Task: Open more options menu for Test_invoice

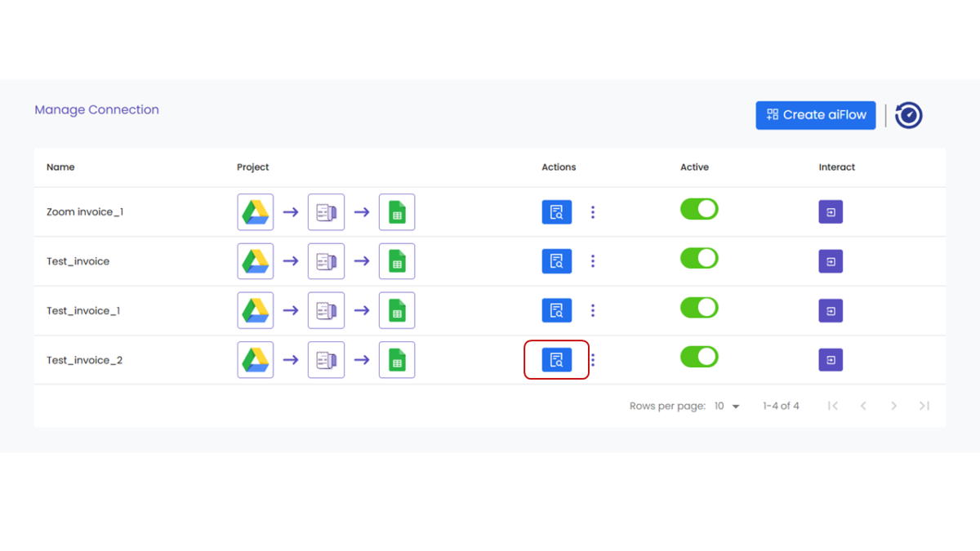Action: (593, 261)
